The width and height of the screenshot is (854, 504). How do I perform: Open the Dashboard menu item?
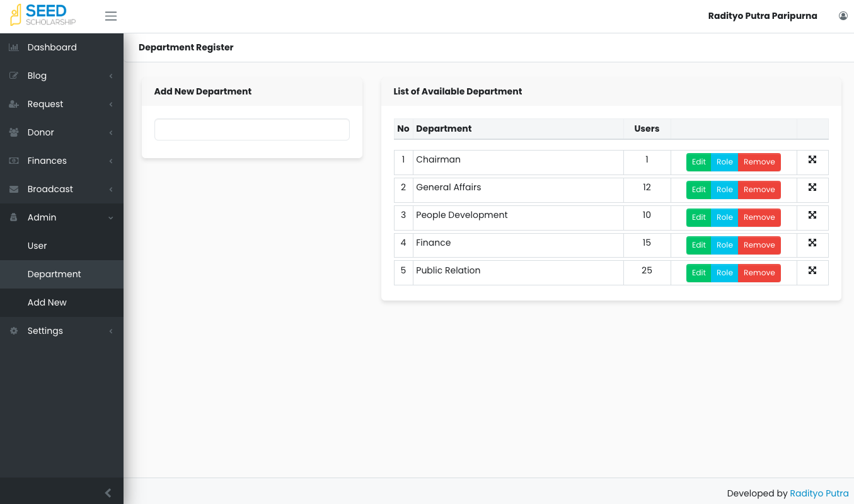[62, 47]
